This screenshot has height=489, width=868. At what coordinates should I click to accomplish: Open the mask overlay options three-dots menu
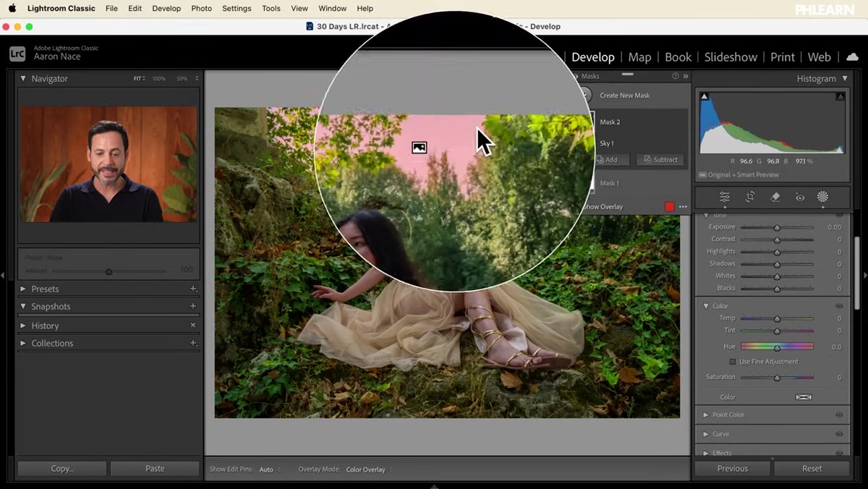point(683,207)
